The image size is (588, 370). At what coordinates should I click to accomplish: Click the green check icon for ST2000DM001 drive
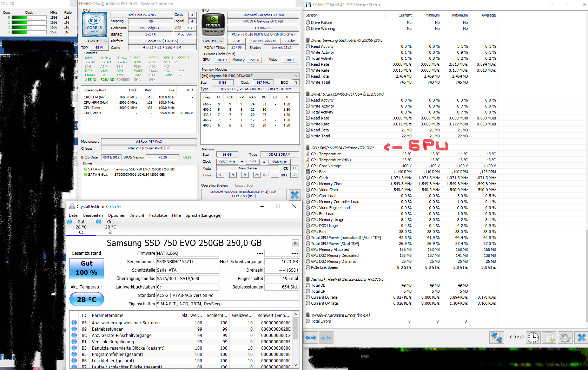coord(86,174)
